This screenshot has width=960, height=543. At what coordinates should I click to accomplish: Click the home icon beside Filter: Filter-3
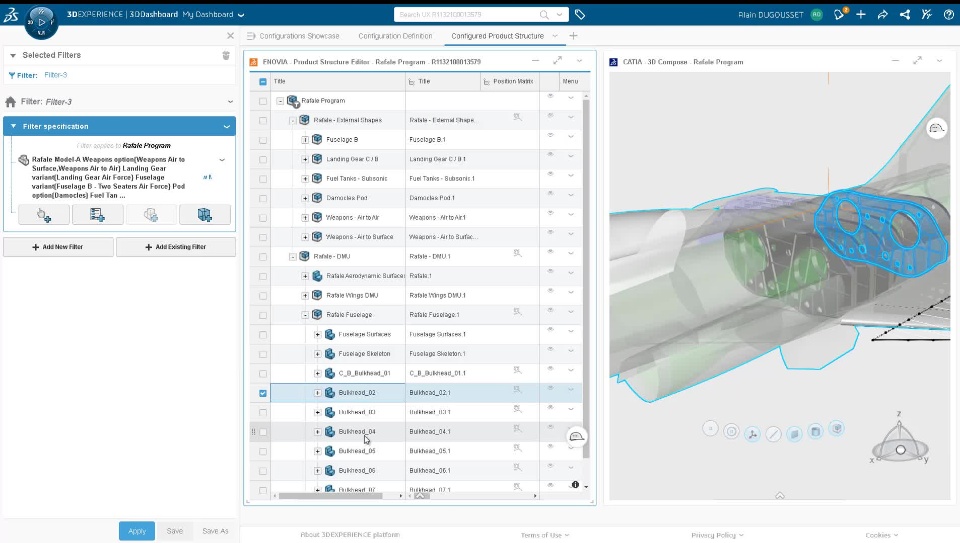coord(10,102)
